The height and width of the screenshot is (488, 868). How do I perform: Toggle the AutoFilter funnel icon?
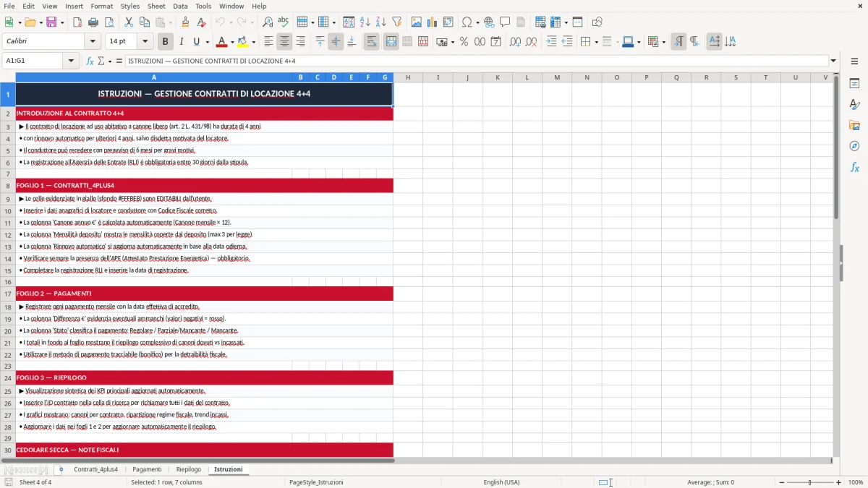click(x=396, y=22)
